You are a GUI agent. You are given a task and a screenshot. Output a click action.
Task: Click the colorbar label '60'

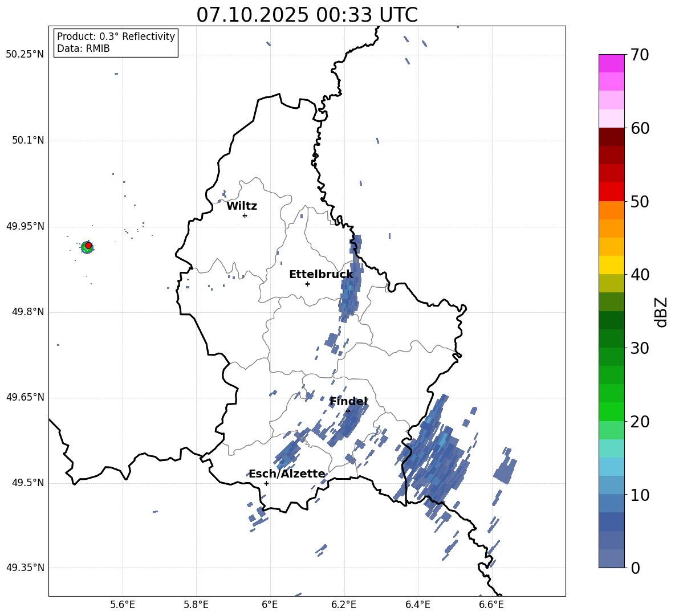pyautogui.click(x=640, y=128)
